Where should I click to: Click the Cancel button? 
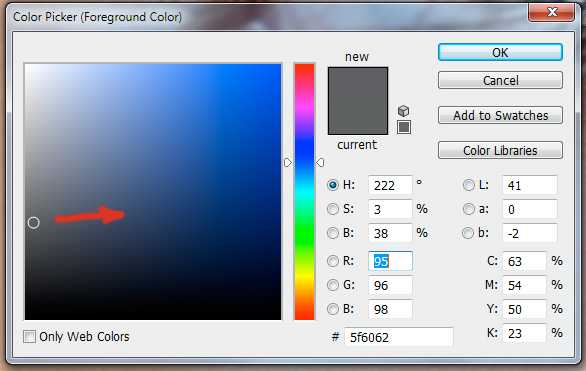500,80
